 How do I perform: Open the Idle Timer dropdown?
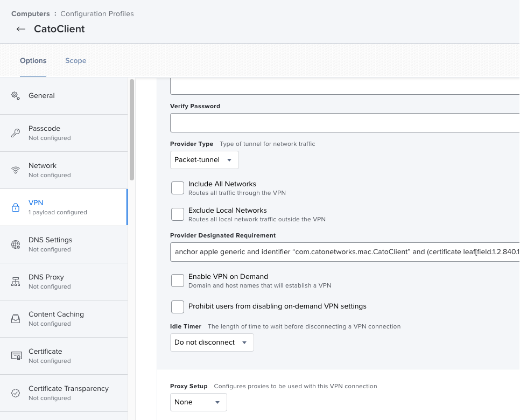coord(212,342)
